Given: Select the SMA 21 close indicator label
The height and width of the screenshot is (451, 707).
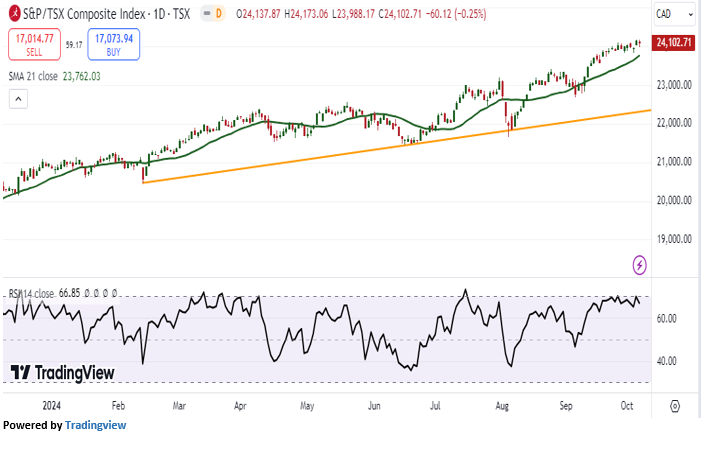Looking at the screenshot, I should [x=34, y=76].
